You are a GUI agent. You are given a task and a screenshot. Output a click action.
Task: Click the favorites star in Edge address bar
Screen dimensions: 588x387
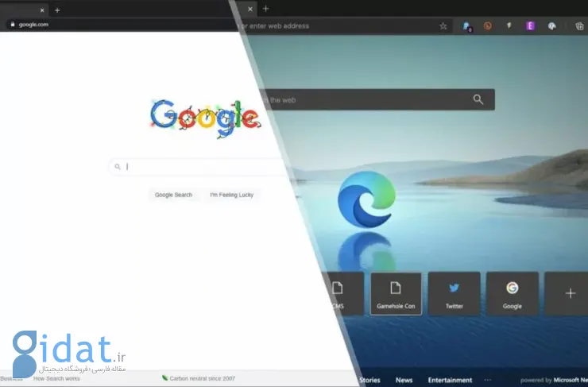coord(443,26)
